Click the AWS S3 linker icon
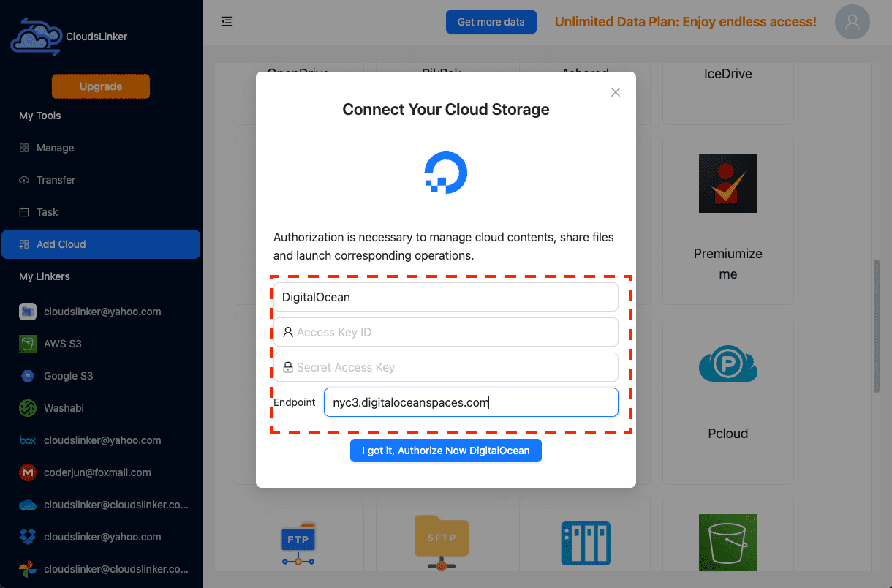 click(28, 344)
